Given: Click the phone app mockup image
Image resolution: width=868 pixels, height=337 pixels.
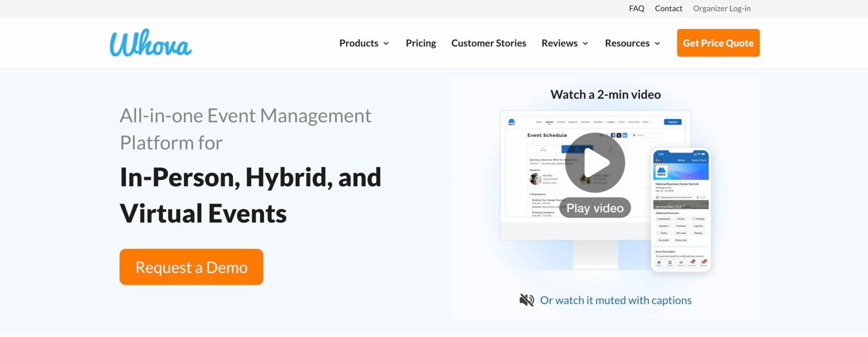Looking at the screenshot, I should pos(681,210).
